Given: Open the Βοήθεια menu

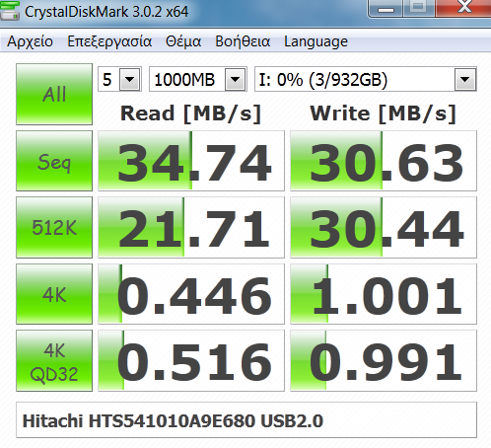Looking at the screenshot, I should click(x=243, y=41).
